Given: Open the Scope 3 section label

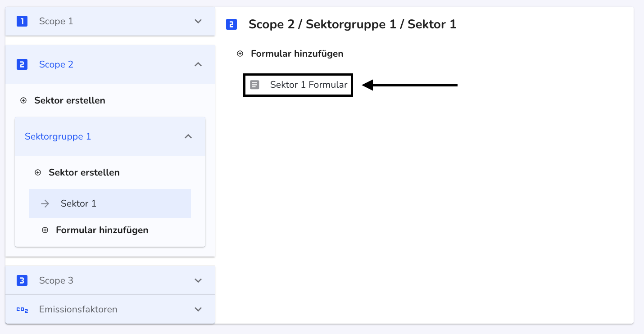Looking at the screenshot, I should coord(56,280).
